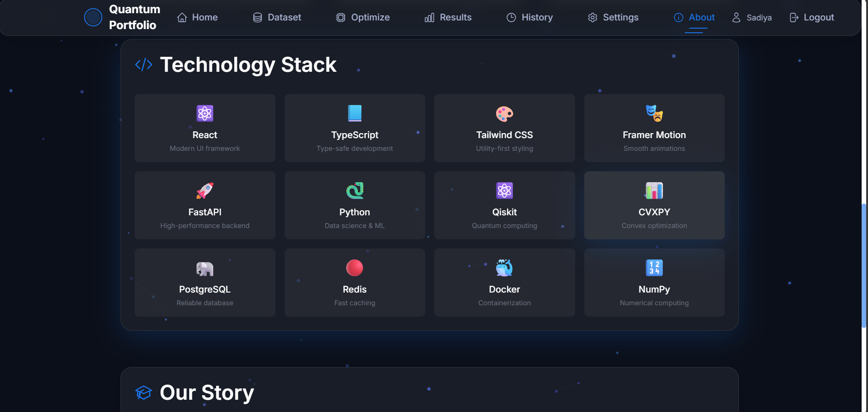Screen dimensions: 868x412
Task: Click the PostgreSQL elephant icon
Action: (x=205, y=268)
